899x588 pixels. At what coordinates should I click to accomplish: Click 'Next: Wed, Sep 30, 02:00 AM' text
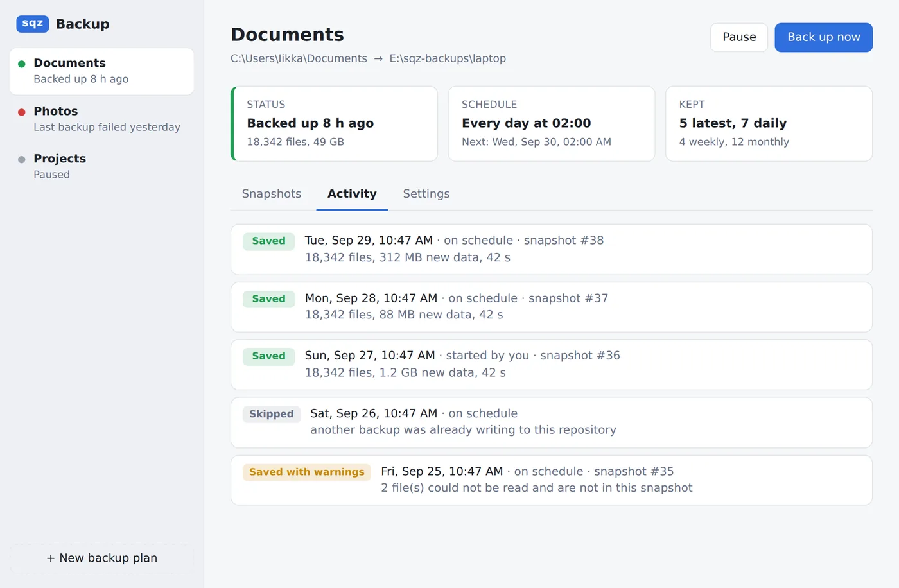(x=536, y=142)
